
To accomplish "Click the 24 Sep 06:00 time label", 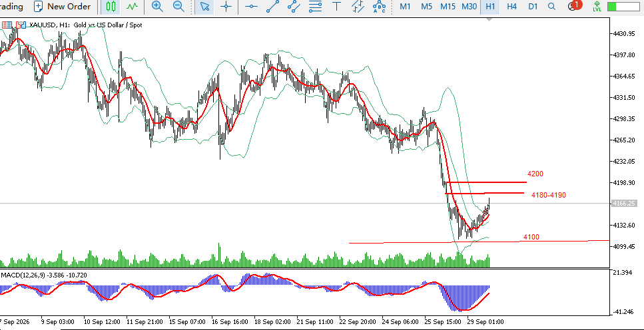I will tap(400, 321).
